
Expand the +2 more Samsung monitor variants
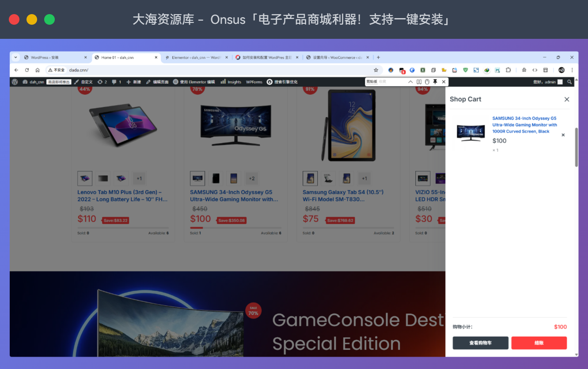pos(251,179)
